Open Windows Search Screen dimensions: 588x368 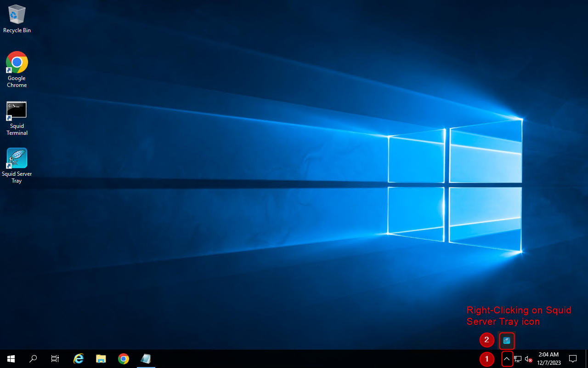[x=33, y=359]
